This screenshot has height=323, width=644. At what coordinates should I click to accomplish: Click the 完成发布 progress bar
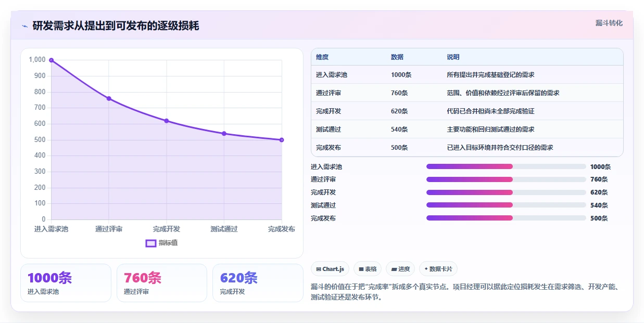pyautogui.click(x=506, y=218)
